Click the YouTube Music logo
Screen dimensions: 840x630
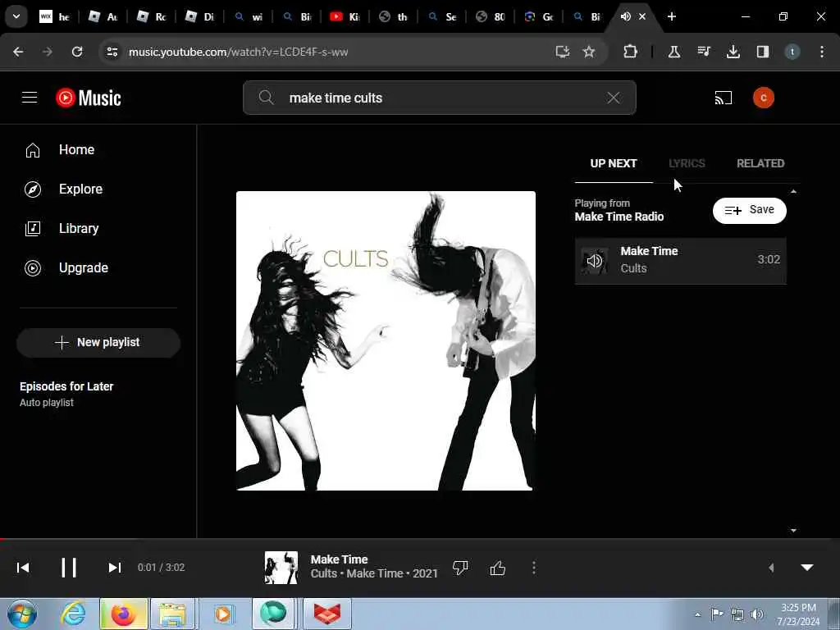[89, 98]
